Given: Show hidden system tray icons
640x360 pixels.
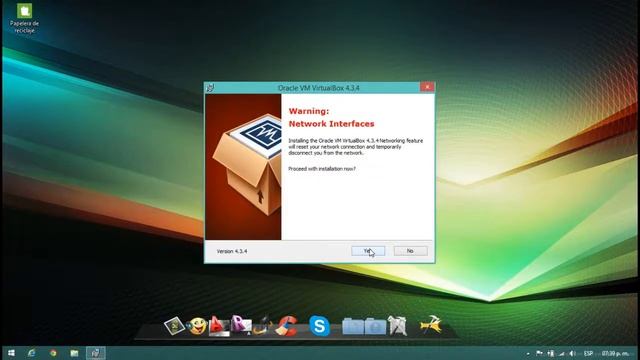Looking at the screenshot, I should pos(528,353).
